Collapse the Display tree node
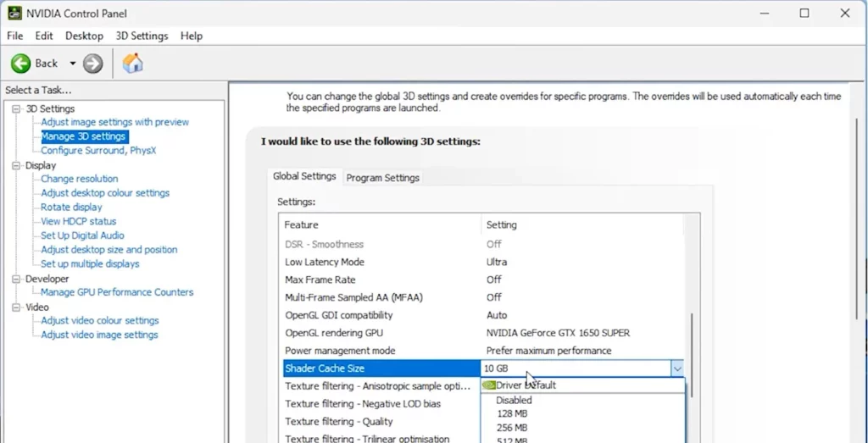 click(x=16, y=165)
